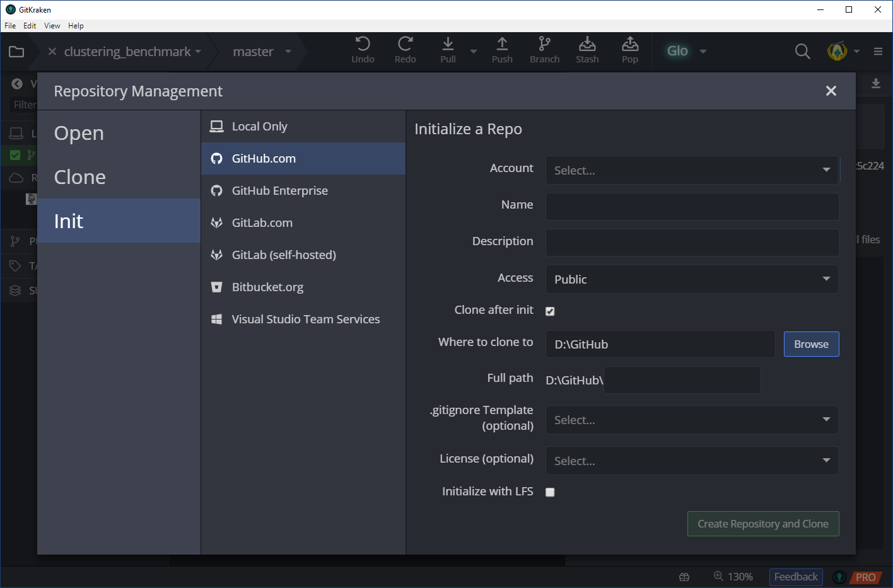Click the Pull toolbar icon
This screenshot has width=893, height=588.
click(x=448, y=50)
